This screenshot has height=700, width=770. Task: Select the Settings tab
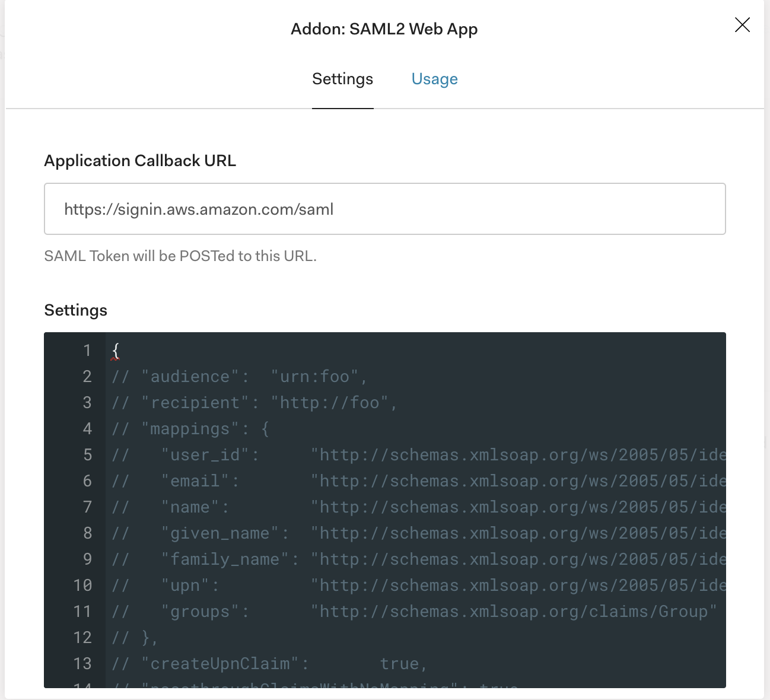342,79
